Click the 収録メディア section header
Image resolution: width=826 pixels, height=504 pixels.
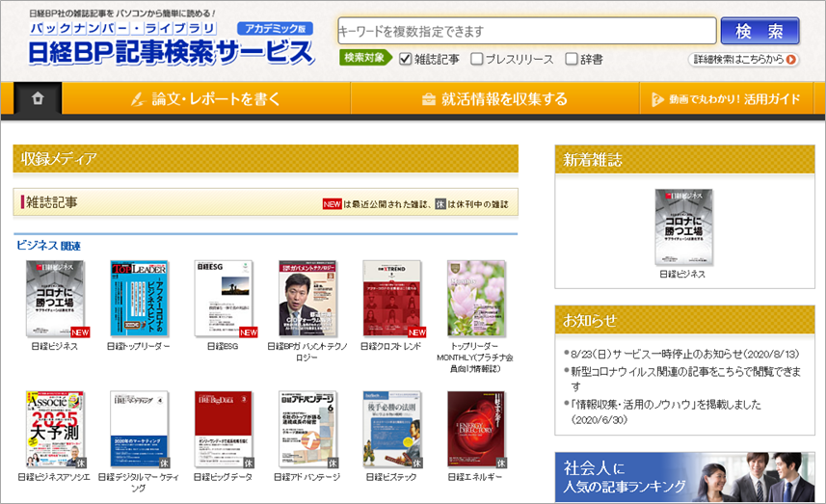[x=265, y=158]
